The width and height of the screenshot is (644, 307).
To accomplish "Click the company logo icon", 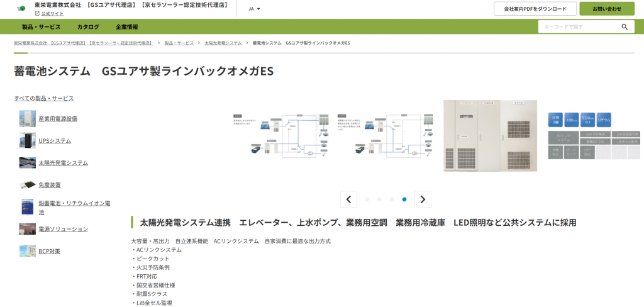I will [x=21, y=8].
